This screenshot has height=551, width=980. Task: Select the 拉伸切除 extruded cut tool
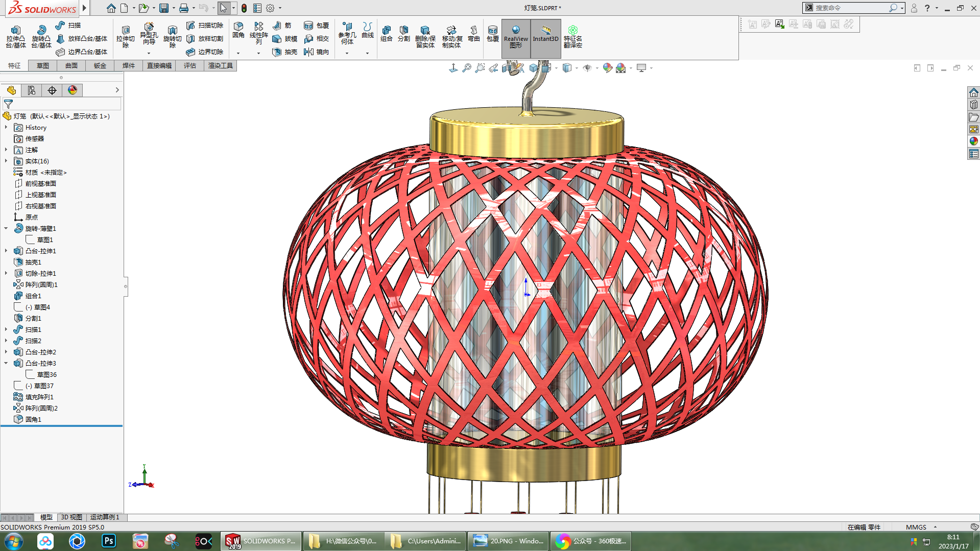pos(126,37)
